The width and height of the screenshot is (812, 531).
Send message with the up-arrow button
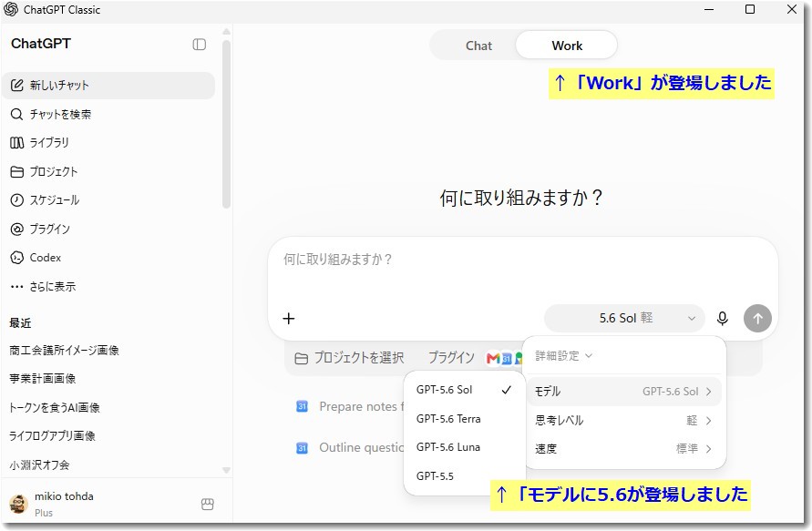[757, 318]
